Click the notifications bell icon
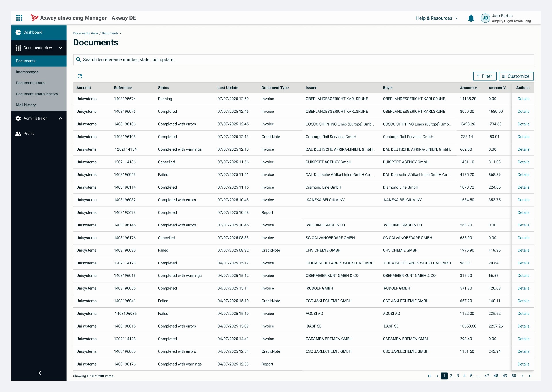Screen dimensions: 552x392 click(471, 18)
